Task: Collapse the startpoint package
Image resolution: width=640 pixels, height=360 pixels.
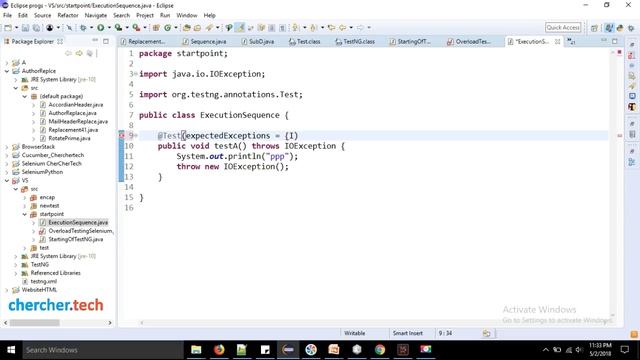Action: [24, 214]
